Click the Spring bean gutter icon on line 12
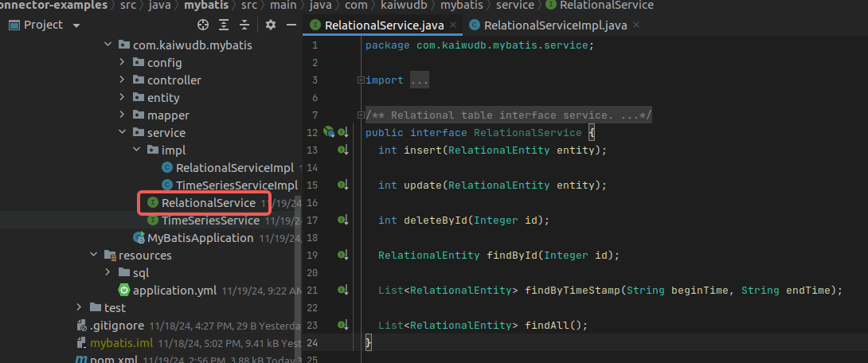868x363 pixels. (329, 132)
